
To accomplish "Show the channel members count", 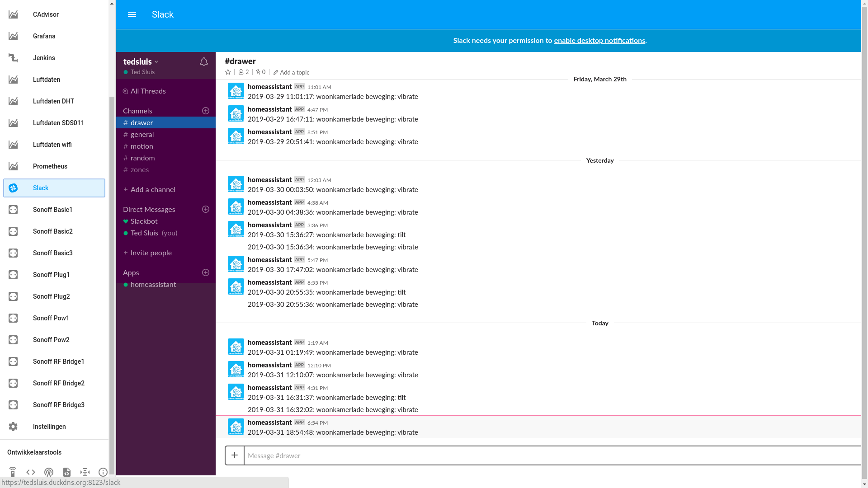I will 244,72.
